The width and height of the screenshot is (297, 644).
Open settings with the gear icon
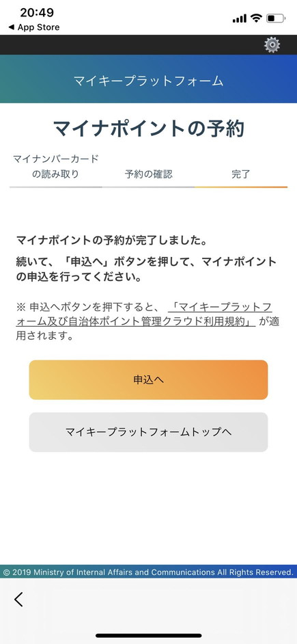(x=272, y=44)
